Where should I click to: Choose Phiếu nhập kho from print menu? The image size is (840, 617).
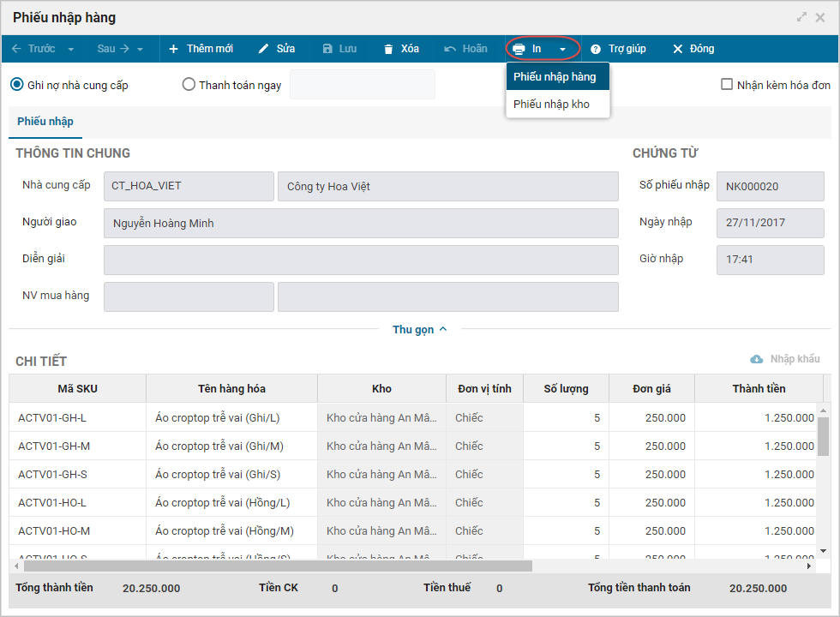tap(558, 104)
